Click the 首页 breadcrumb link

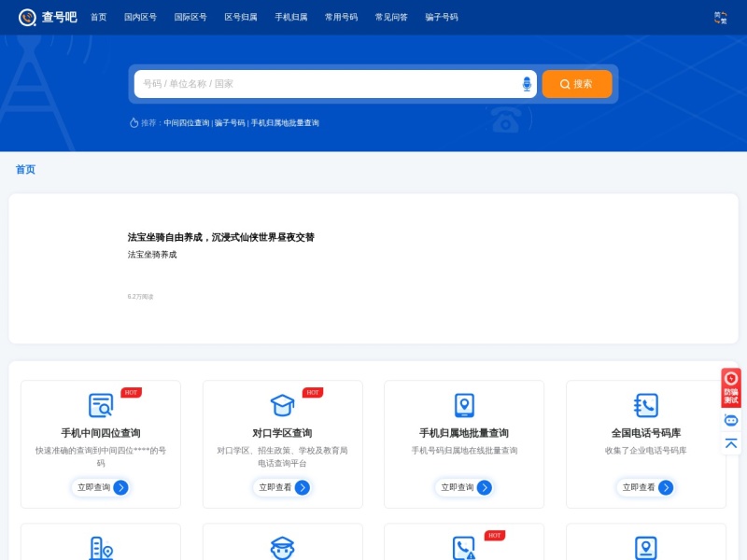pyautogui.click(x=25, y=170)
